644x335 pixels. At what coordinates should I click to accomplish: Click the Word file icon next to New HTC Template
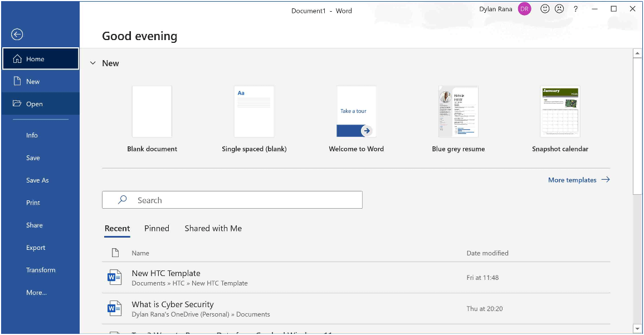pos(115,277)
